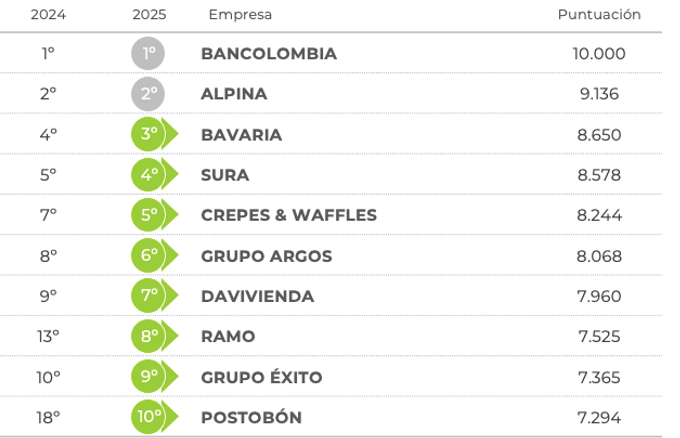
Task: Click the gray 1° rank badge
Action: pyautogui.click(x=148, y=54)
